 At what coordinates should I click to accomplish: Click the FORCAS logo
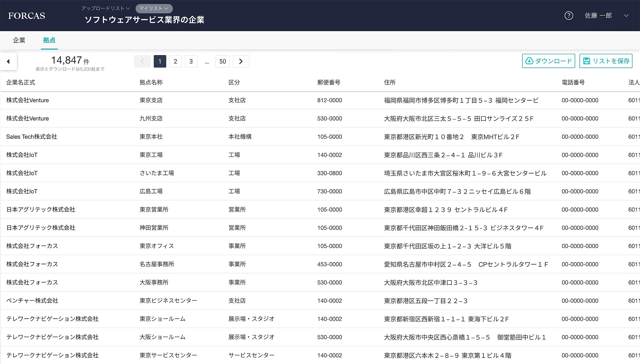pyautogui.click(x=27, y=16)
